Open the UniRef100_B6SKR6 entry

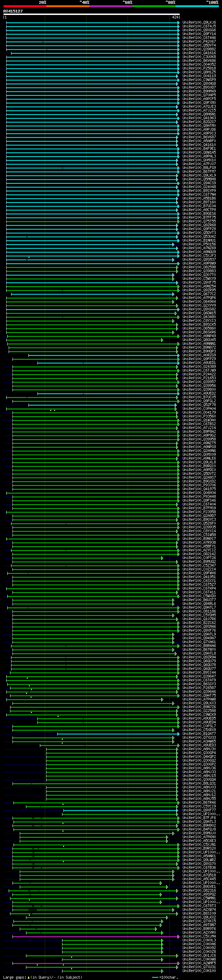pyautogui.click(x=199, y=332)
